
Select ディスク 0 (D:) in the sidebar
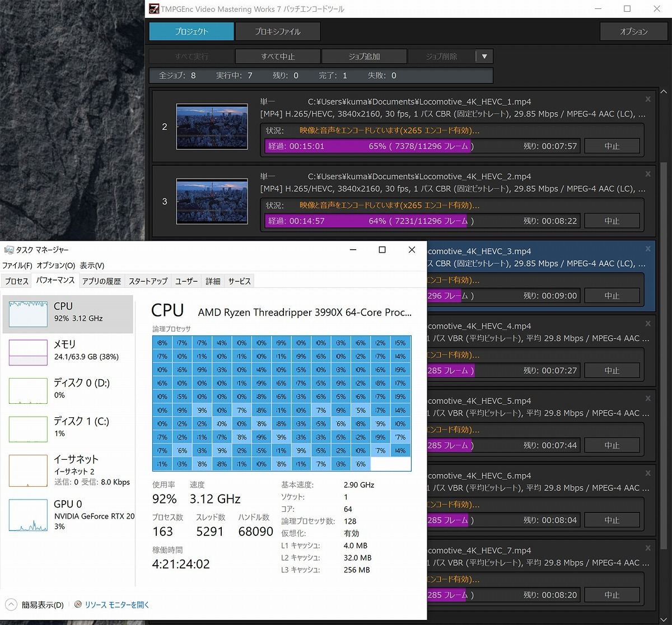(68, 390)
